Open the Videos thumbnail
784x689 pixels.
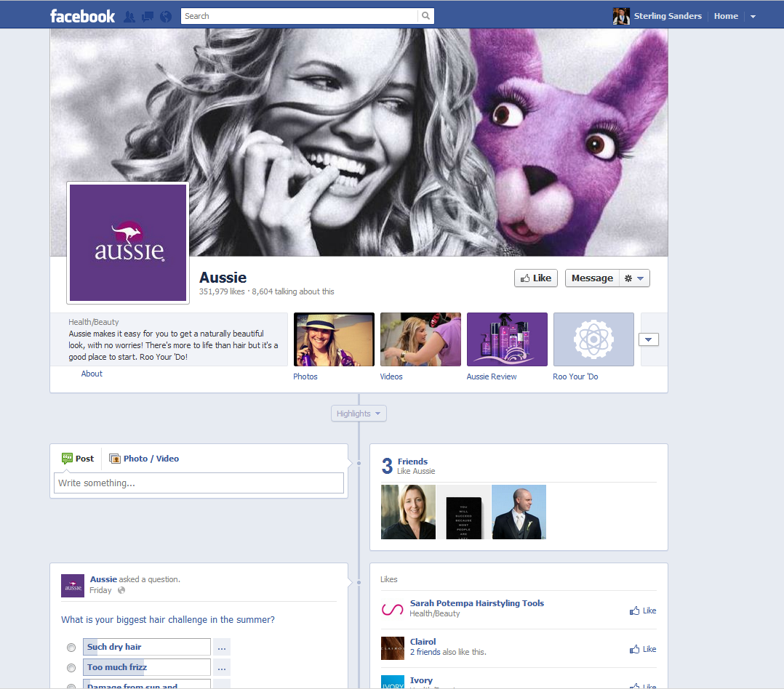coord(420,339)
